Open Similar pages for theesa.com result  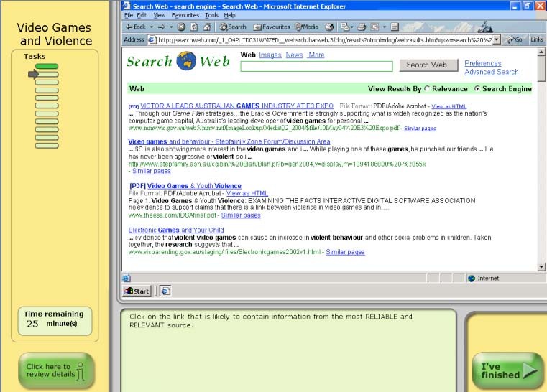point(241,215)
